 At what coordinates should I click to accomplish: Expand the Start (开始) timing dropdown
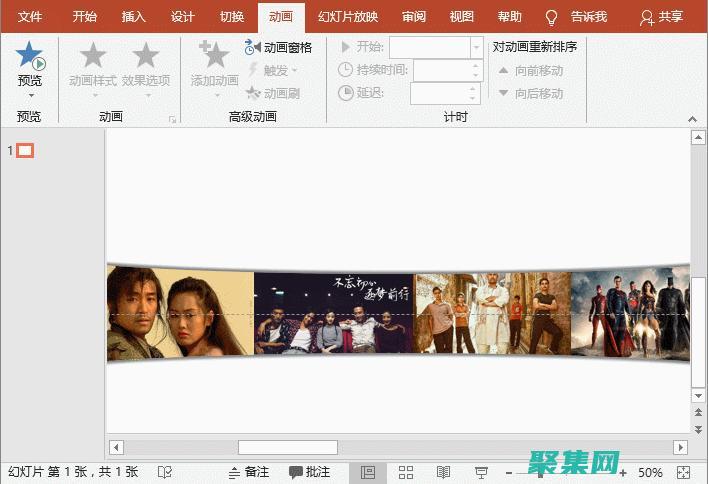point(476,47)
